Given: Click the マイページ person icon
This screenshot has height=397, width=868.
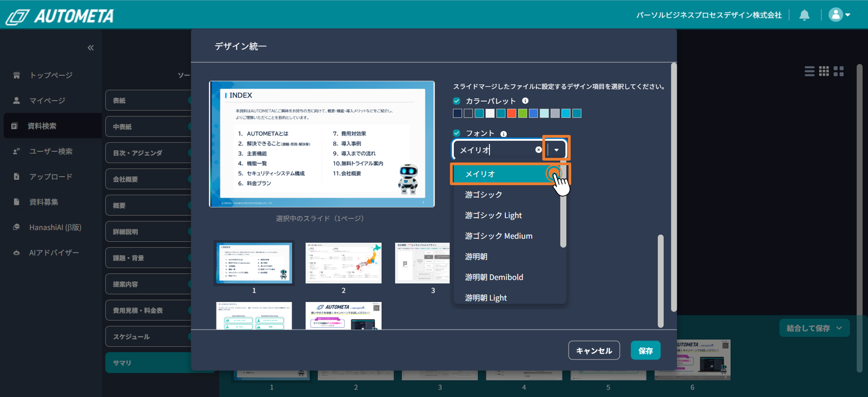Looking at the screenshot, I should coord(16,100).
